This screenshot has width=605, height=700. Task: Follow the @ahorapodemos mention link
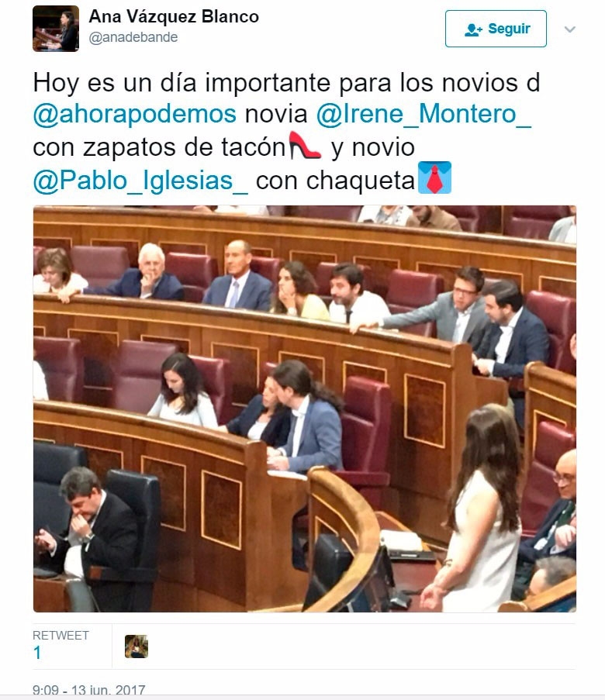click(x=134, y=114)
